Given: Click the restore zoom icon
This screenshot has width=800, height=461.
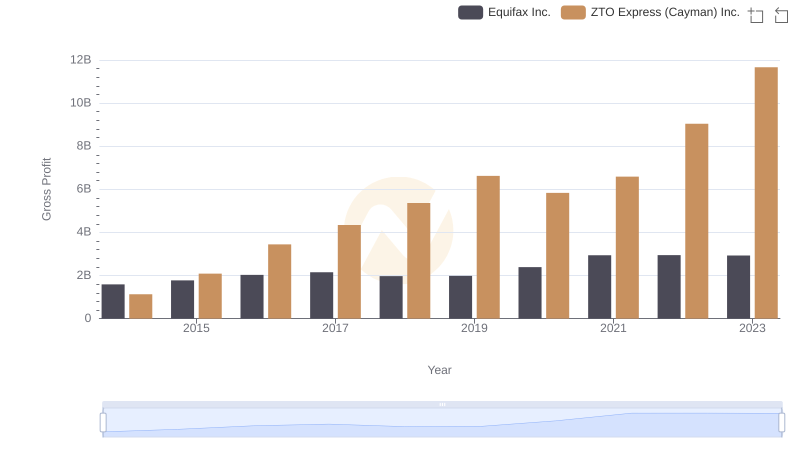Looking at the screenshot, I should (x=781, y=15).
